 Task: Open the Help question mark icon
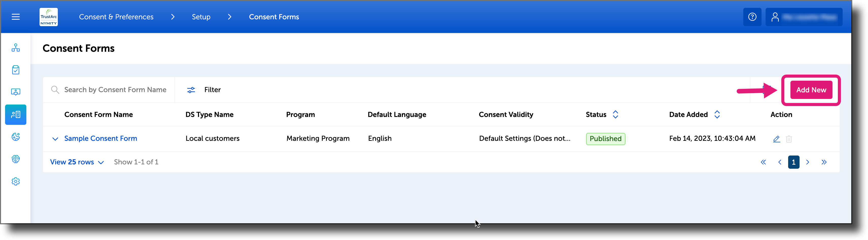752,16
